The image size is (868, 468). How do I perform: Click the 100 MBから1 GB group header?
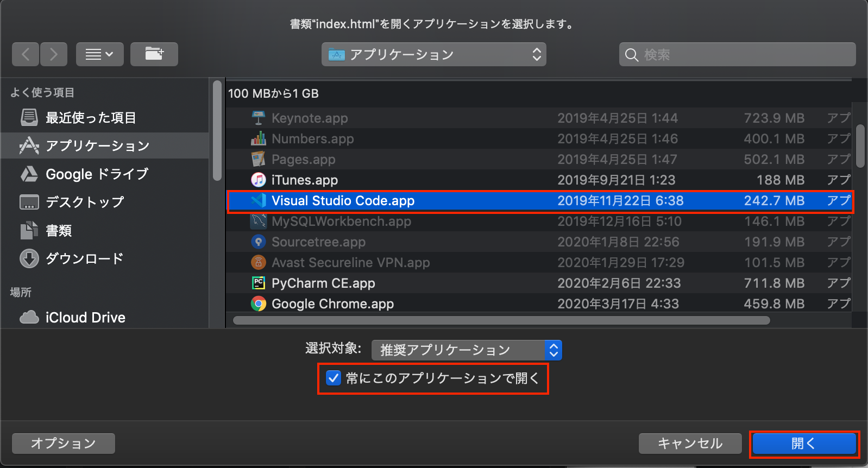(273, 93)
